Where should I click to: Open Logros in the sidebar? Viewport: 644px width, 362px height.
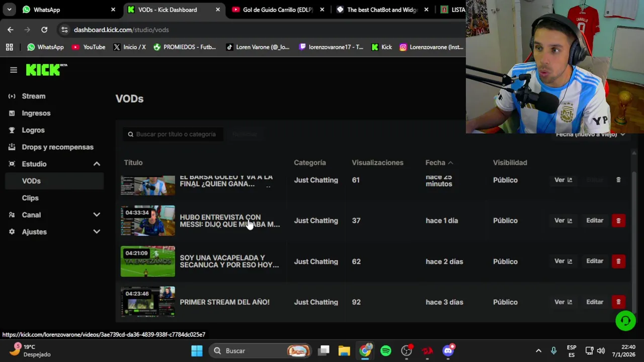pyautogui.click(x=33, y=130)
